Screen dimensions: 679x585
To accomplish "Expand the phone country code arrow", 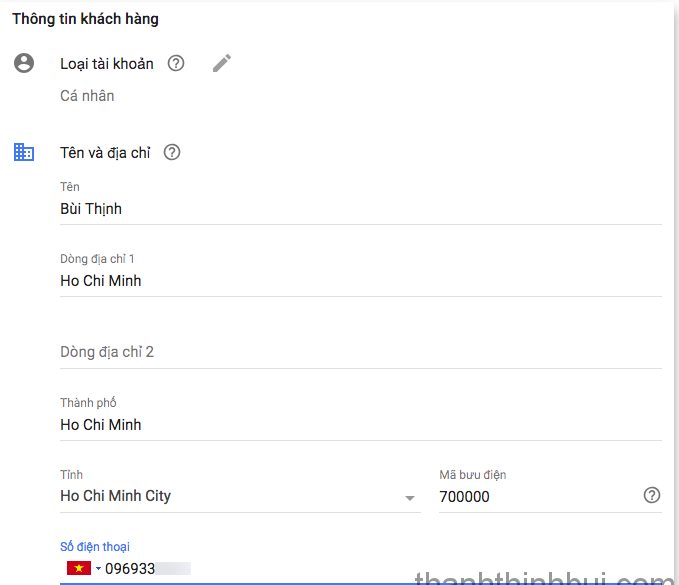I will tap(98, 569).
